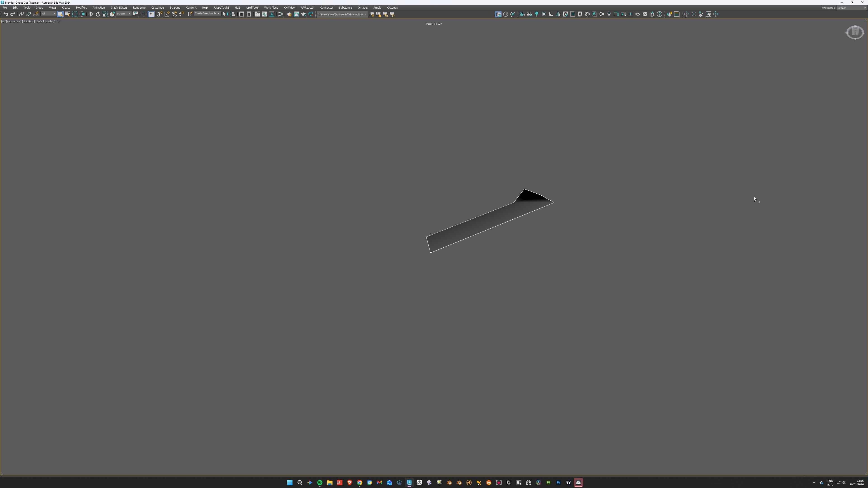Toggle the Percent Snap button

click(x=174, y=14)
